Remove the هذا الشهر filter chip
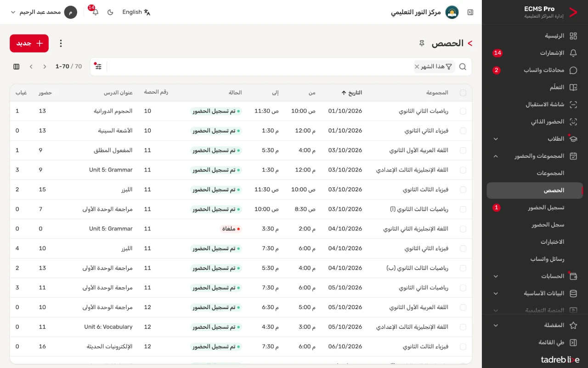The height and width of the screenshot is (368, 588). (417, 67)
